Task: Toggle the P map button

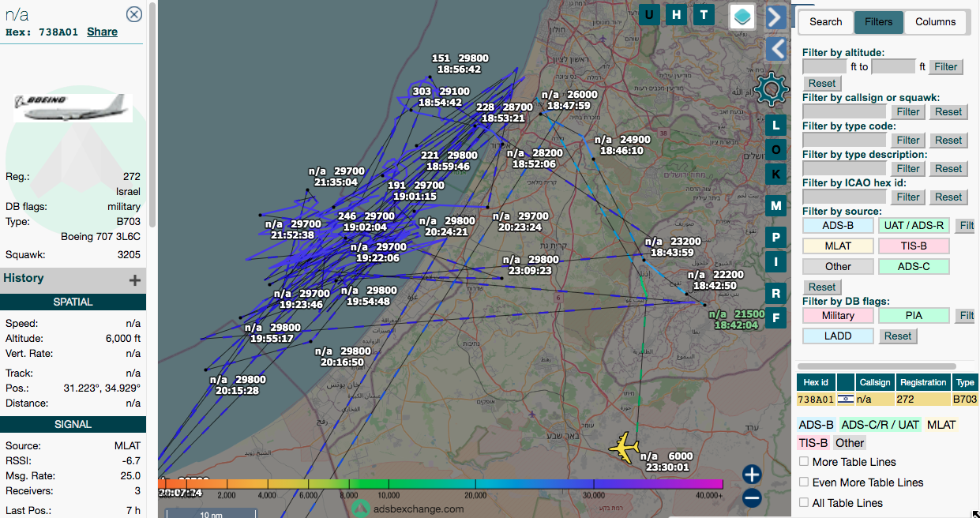Action: coord(776,238)
